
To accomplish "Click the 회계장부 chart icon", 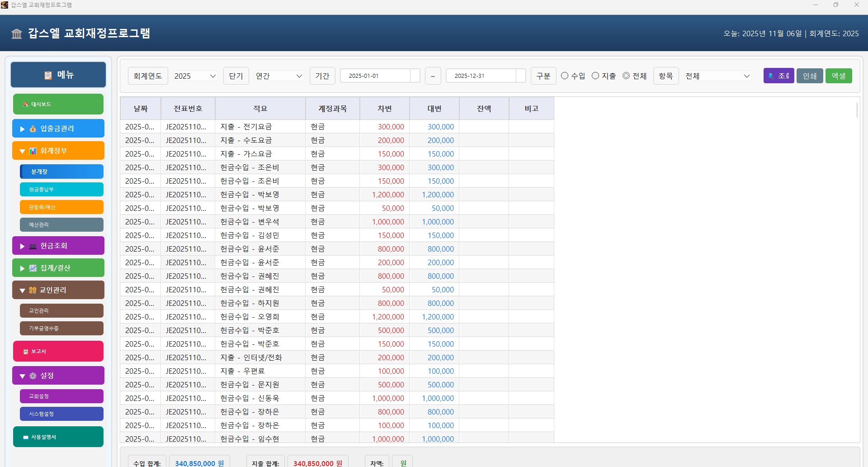I will point(32,150).
